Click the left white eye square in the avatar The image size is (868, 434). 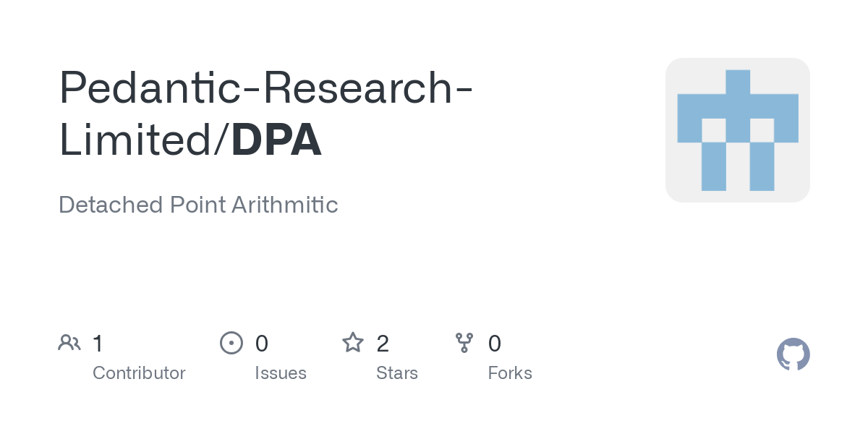pyautogui.click(x=714, y=130)
